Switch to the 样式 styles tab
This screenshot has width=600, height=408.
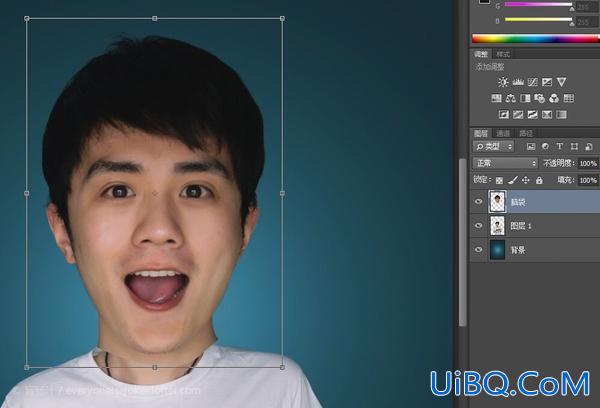(503, 54)
